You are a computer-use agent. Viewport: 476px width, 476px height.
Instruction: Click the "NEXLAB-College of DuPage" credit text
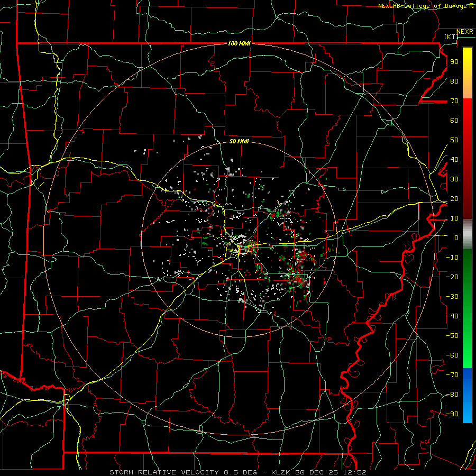[x=423, y=6]
